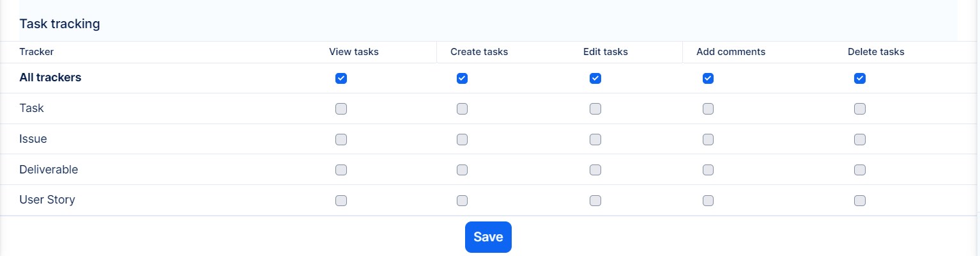
Task: Enable Create tasks for Deliverable tracker
Action: pyautogui.click(x=462, y=170)
